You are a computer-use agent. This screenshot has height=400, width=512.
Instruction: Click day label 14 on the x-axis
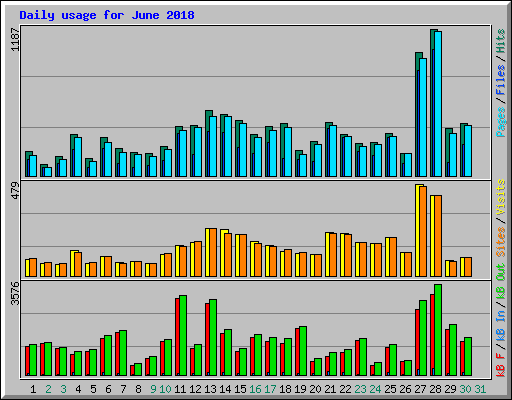pyautogui.click(x=225, y=389)
